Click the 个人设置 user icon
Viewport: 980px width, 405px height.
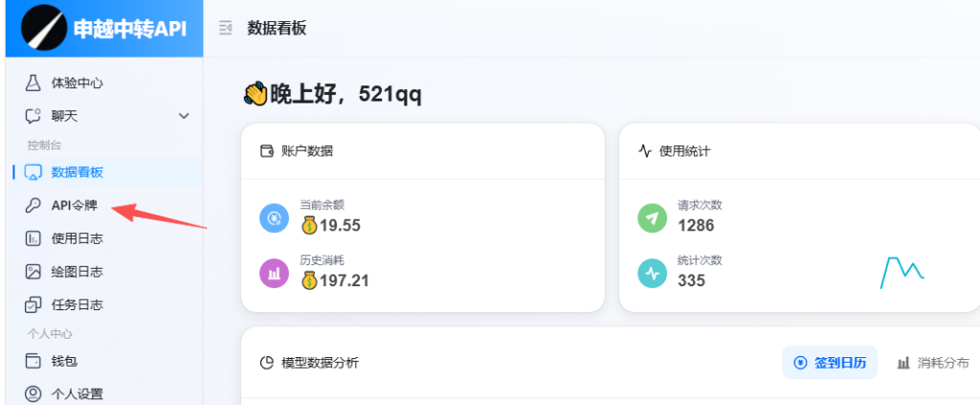33,394
